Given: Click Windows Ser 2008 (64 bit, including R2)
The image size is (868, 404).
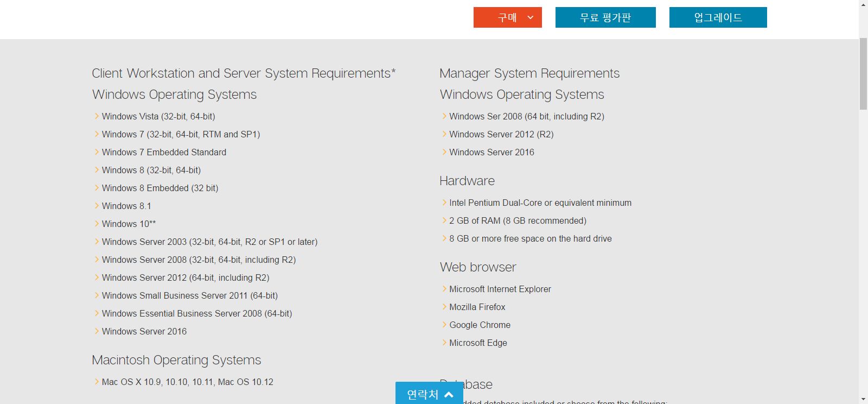Looking at the screenshot, I should 527,116.
